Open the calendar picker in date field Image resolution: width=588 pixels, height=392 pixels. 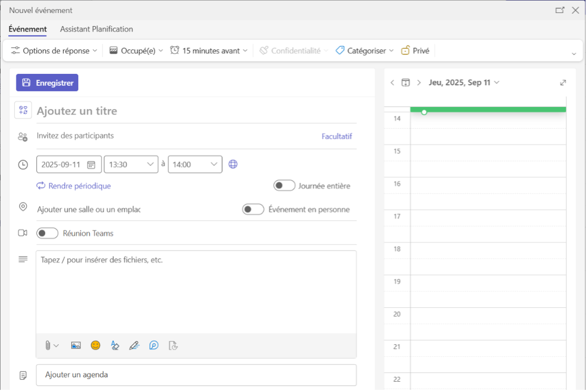point(91,165)
